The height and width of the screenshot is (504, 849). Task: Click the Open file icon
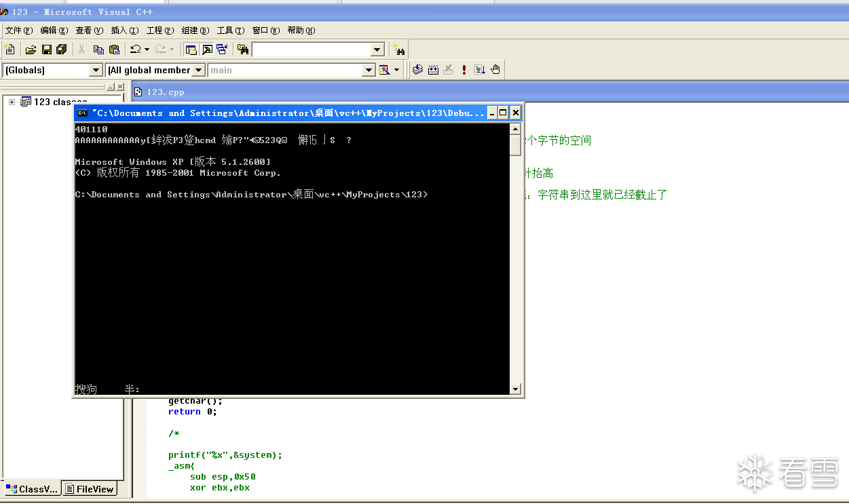[x=31, y=50]
